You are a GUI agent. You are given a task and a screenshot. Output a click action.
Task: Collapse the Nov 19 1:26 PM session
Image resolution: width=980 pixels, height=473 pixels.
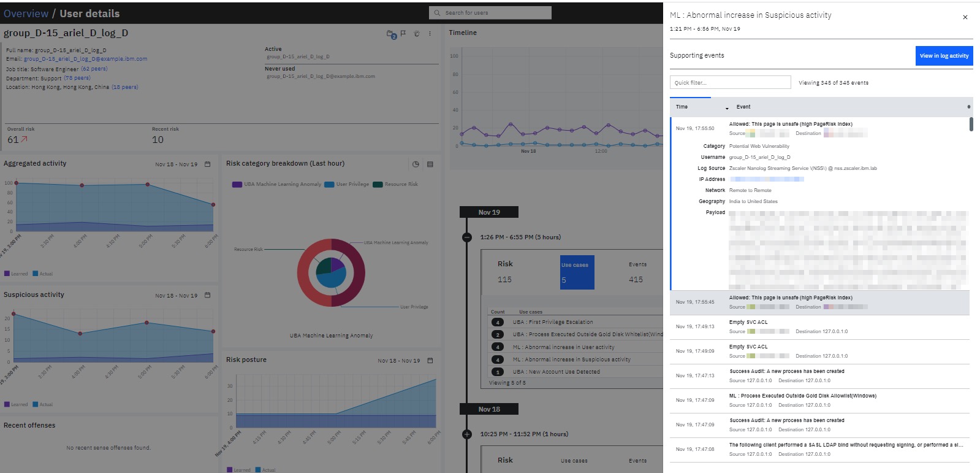(x=467, y=237)
